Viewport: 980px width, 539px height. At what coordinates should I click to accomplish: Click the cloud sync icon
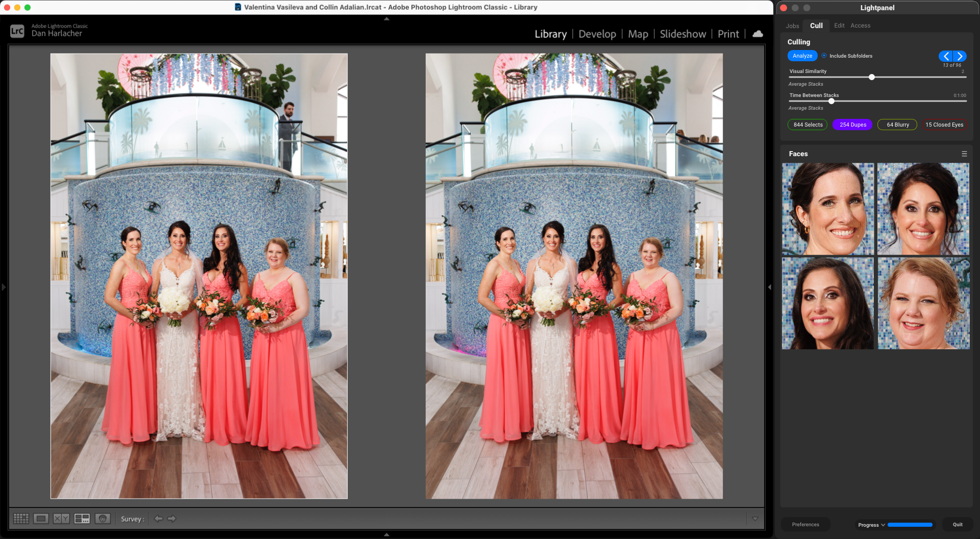click(758, 34)
